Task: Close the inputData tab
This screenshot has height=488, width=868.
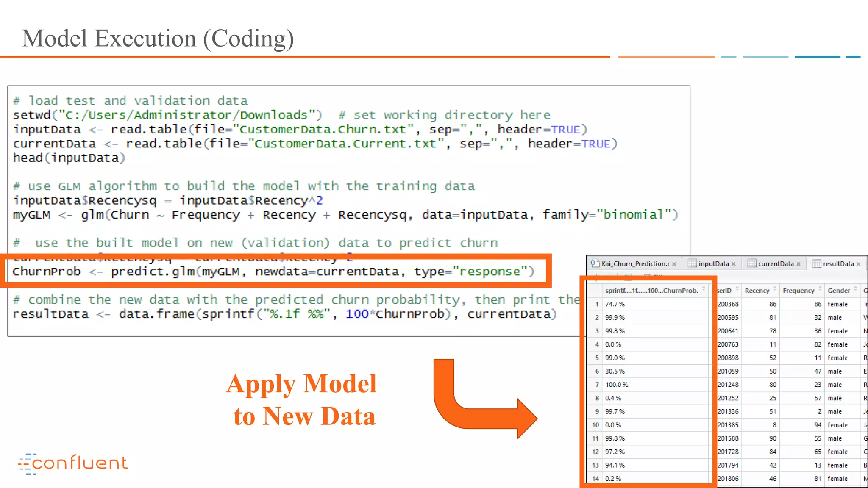Action: (x=734, y=264)
